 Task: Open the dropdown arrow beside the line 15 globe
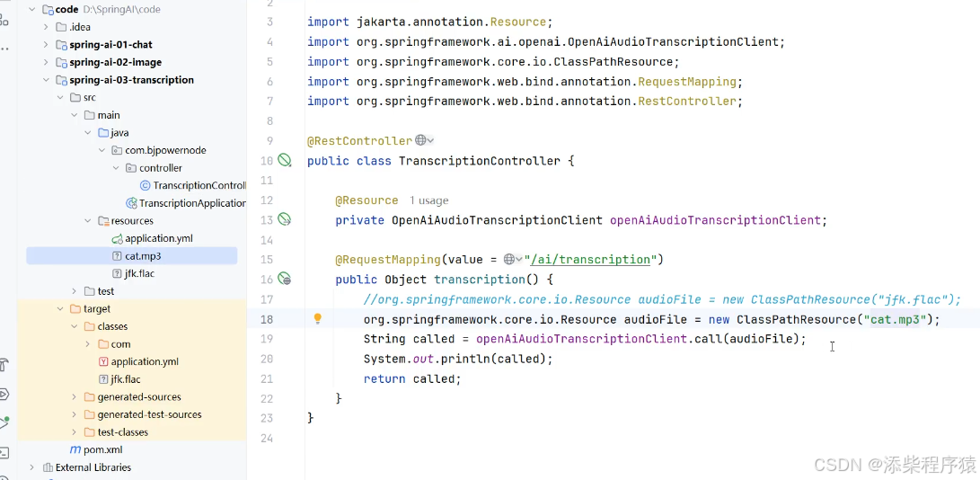point(519,260)
